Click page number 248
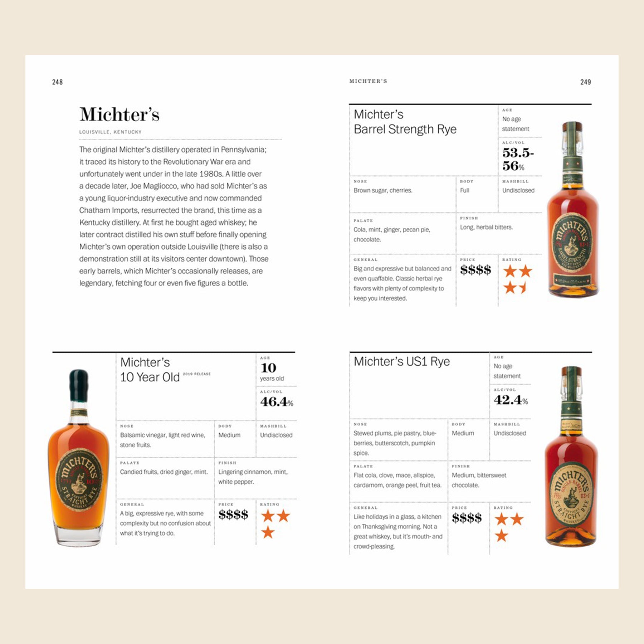The height and width of the screenshot is (644, 644). pos(57,82)
